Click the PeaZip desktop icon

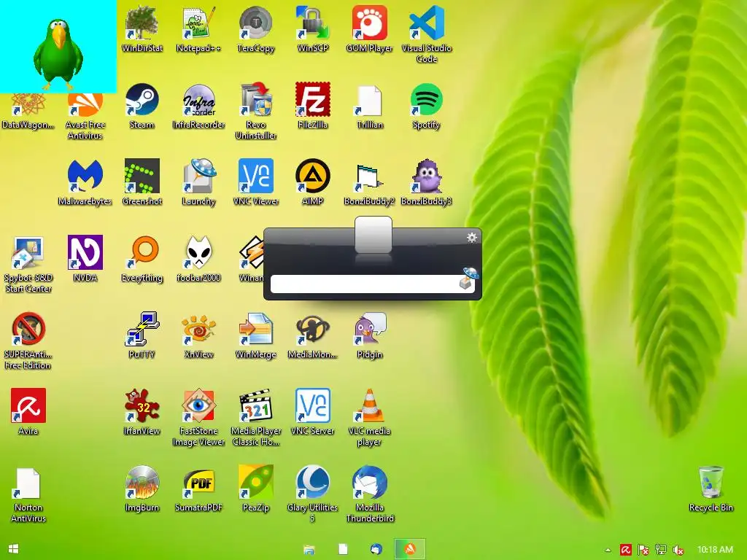pos(256,489)
